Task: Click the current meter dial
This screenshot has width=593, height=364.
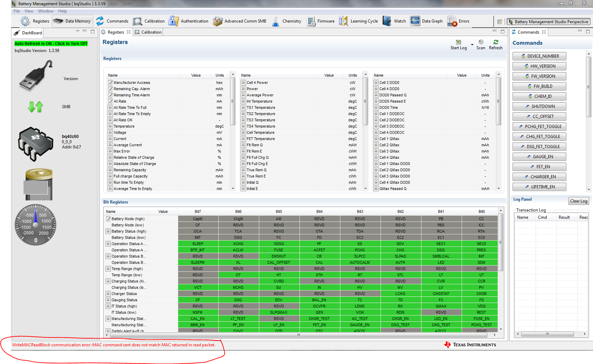Action: click(x=36, y=225)
